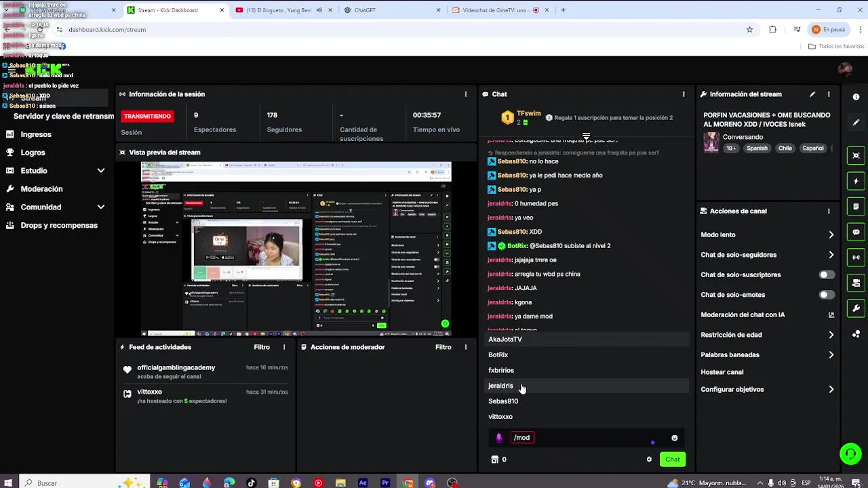Open Drops y recompensas page
This screenshot has width=868, height=488.
pyautogui.click(x=59, y=225)
